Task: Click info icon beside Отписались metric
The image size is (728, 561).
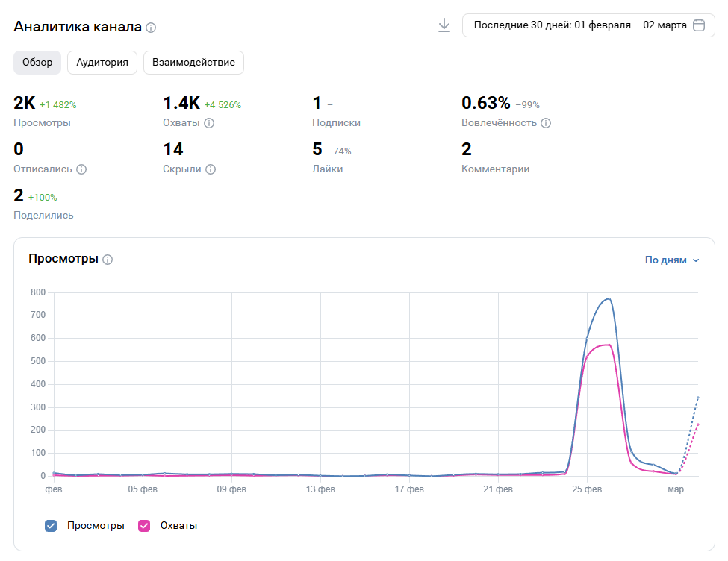Action: pos(81,169)
